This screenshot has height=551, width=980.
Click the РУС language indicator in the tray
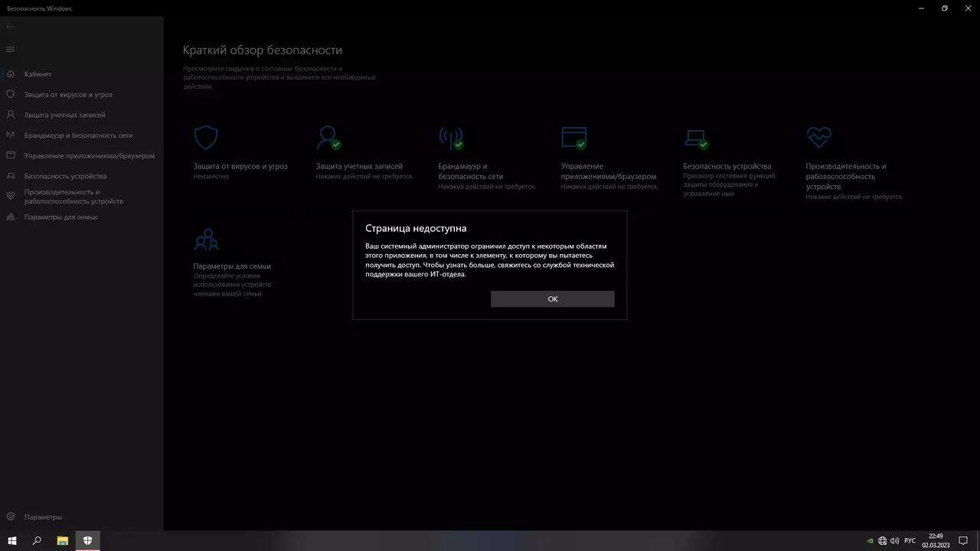910,541
